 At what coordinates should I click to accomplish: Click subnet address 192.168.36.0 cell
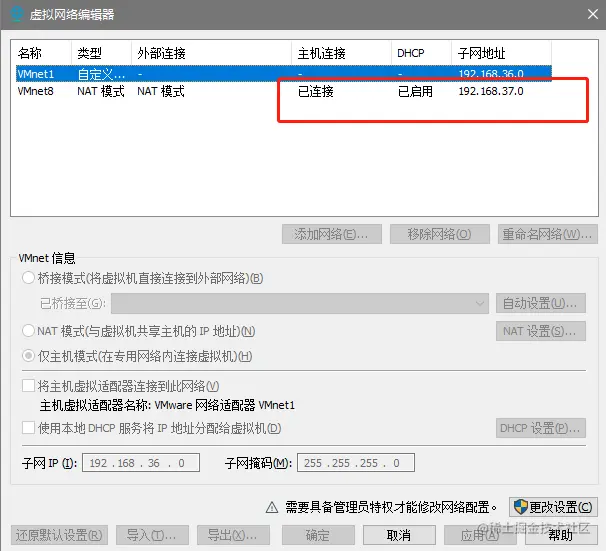tap(491, 74)
